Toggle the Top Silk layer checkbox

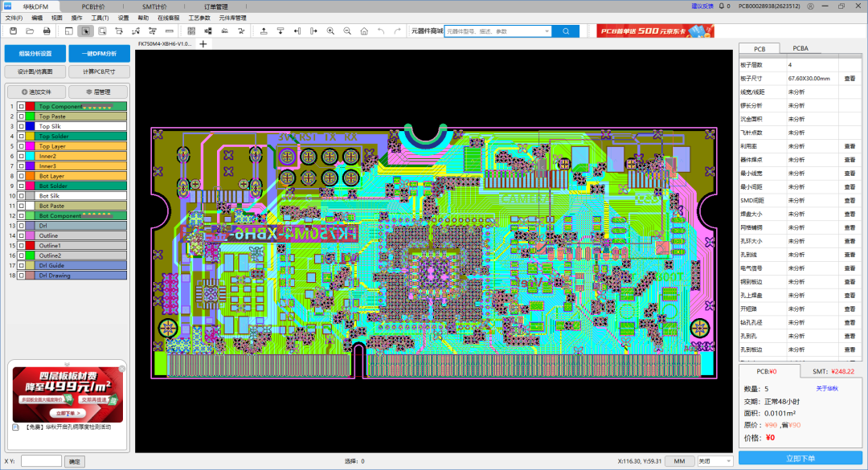[21, 126]
